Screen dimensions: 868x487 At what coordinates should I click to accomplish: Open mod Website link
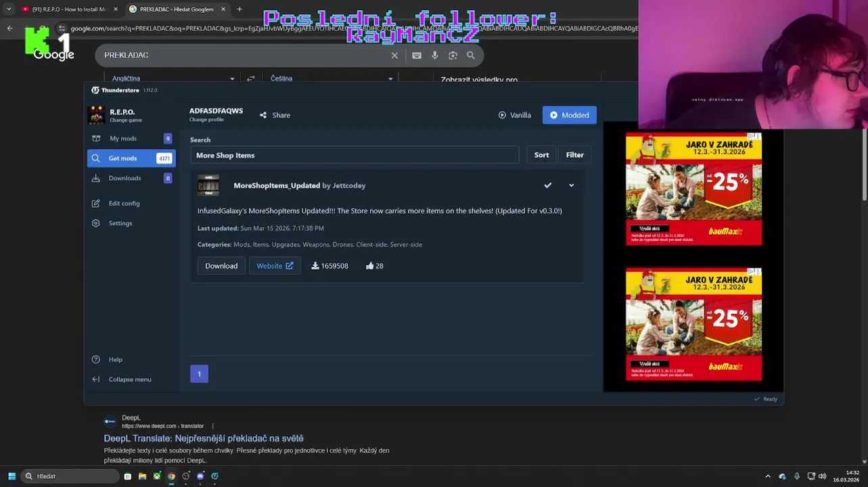click(275, 266)
